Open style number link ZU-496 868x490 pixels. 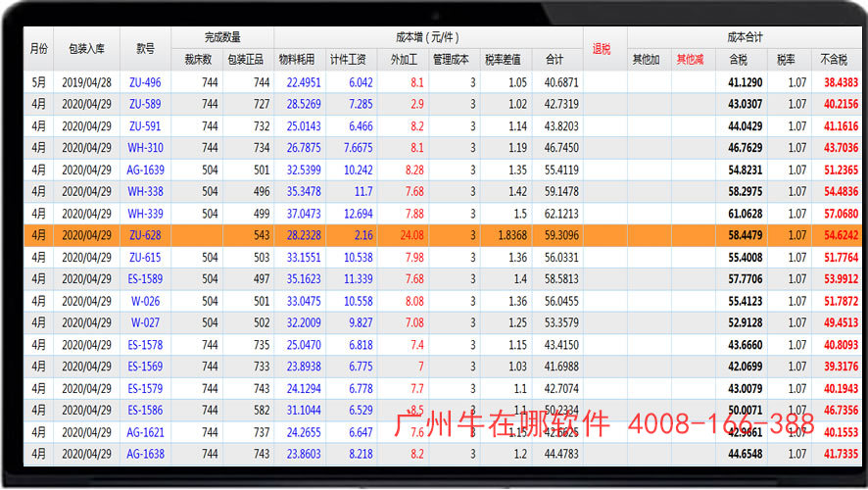145,82
